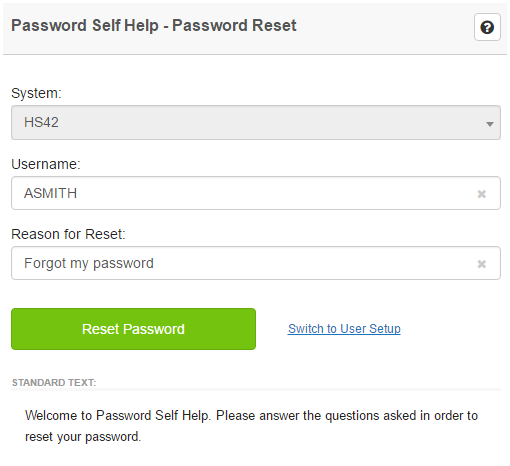This screenshot has width=510, height=466.
Task: Click the Reason for Reset: label
Action: (x=68, y=234)
